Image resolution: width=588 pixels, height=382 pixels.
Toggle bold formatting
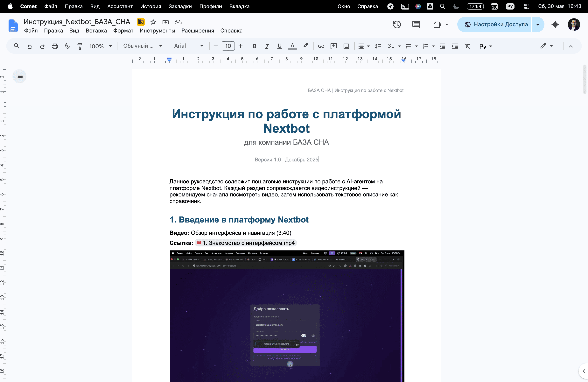click(x=255, y=46)
